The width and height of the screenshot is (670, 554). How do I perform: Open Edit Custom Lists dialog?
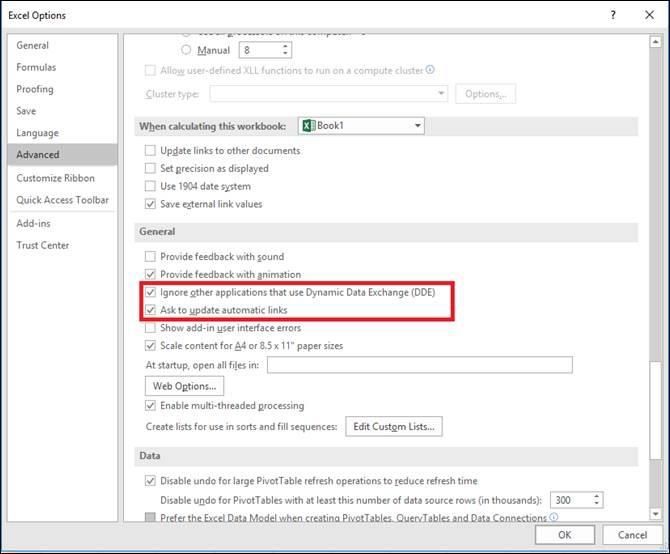[394, 427]
